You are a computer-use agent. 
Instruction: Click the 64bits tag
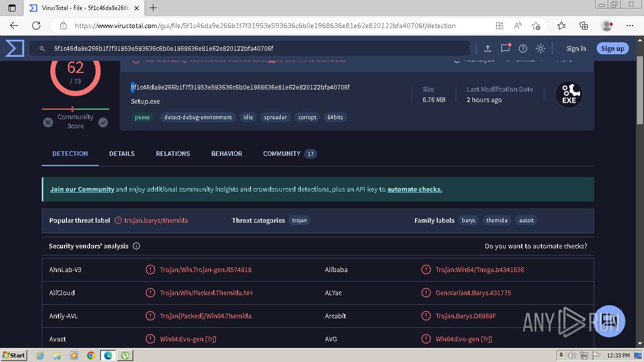point(335,117)
